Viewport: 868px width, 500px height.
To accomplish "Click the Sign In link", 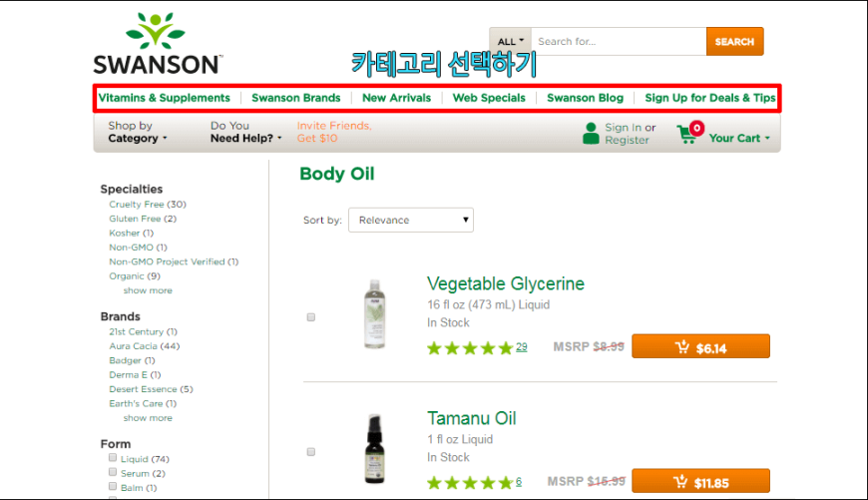I will [623, 128].
